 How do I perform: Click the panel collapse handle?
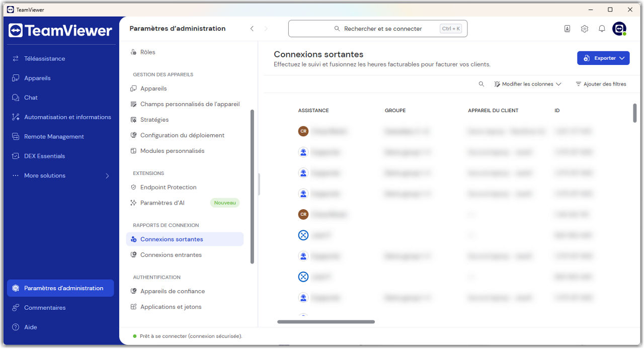(259, 185)
